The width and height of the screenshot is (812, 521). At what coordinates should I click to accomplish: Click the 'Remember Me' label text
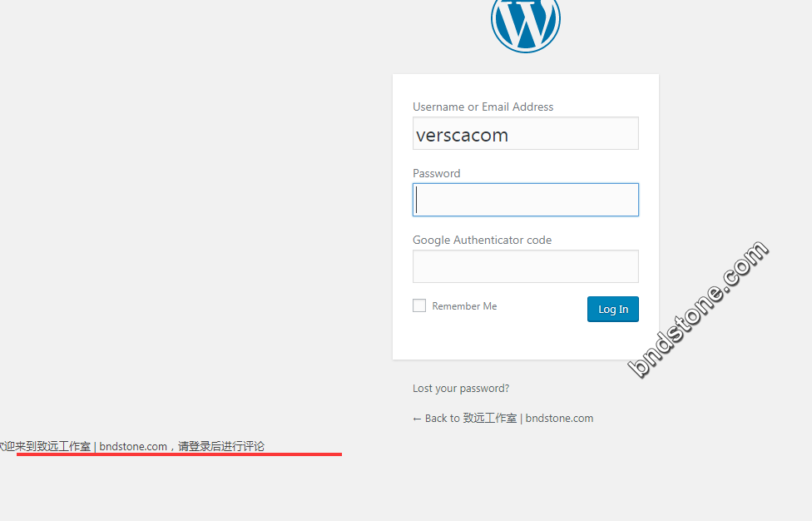click(x=464, y=306)
